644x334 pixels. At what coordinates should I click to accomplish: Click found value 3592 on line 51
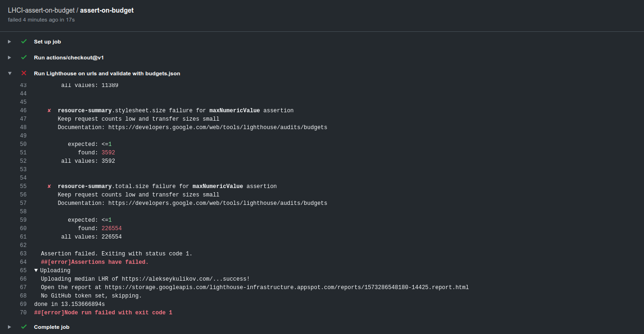click(108, 152)
